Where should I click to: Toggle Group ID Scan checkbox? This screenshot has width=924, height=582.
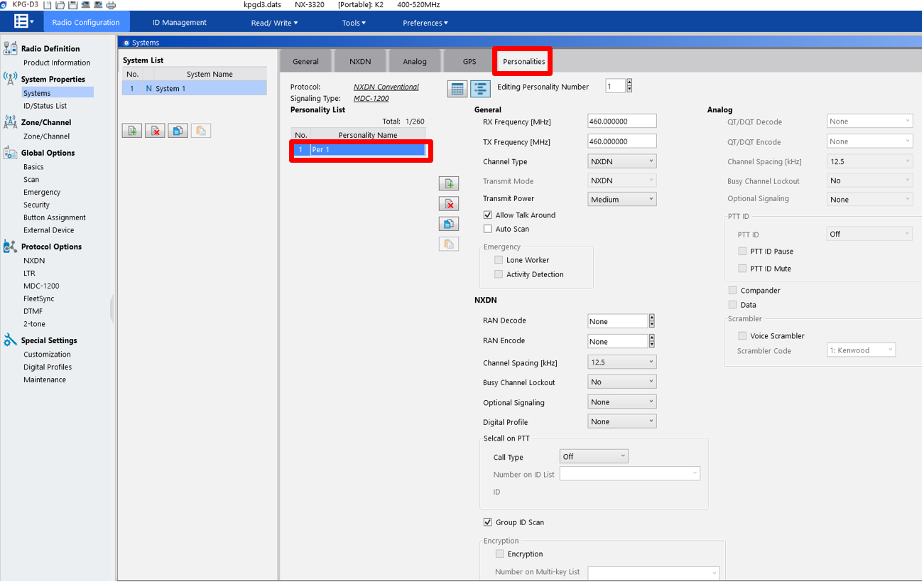[x=488, y=522]
